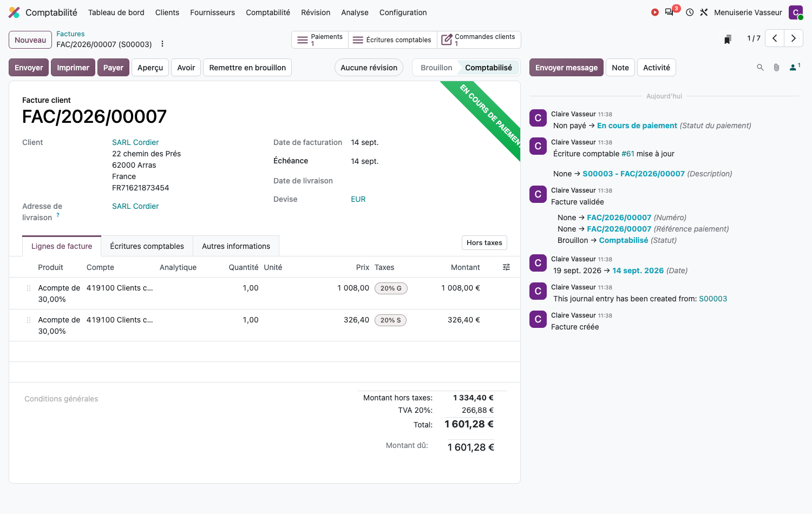Search messages with the magnifier icon
Screen dimensions: 812x514
pos(760,68)
